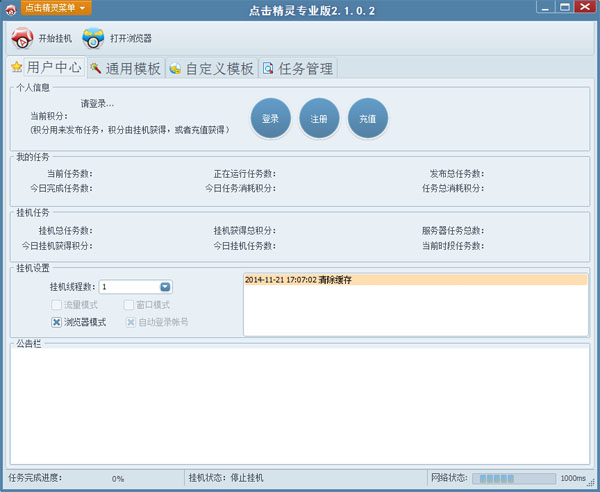Click the 开始挂机 start icon

(22, 39)
